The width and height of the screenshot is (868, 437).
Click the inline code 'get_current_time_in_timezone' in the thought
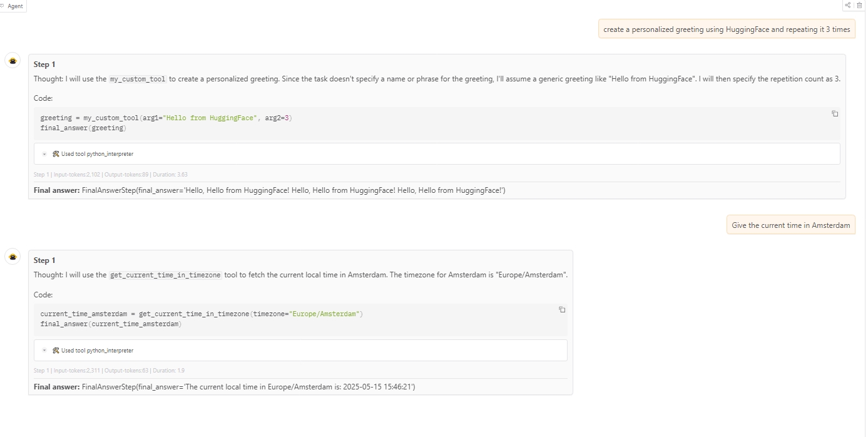point(165,275)
